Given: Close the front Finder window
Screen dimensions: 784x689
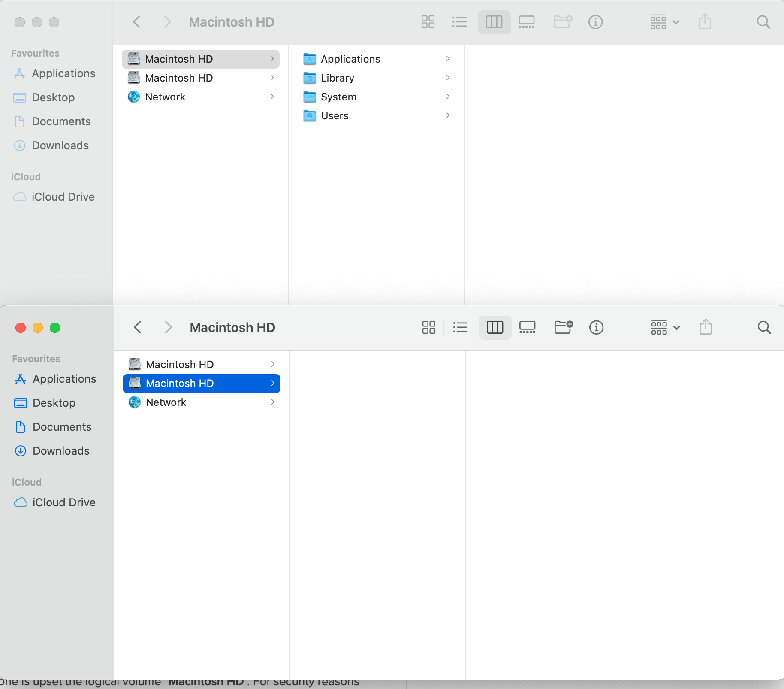Looking at the screenshot, I should coord(21,328).
